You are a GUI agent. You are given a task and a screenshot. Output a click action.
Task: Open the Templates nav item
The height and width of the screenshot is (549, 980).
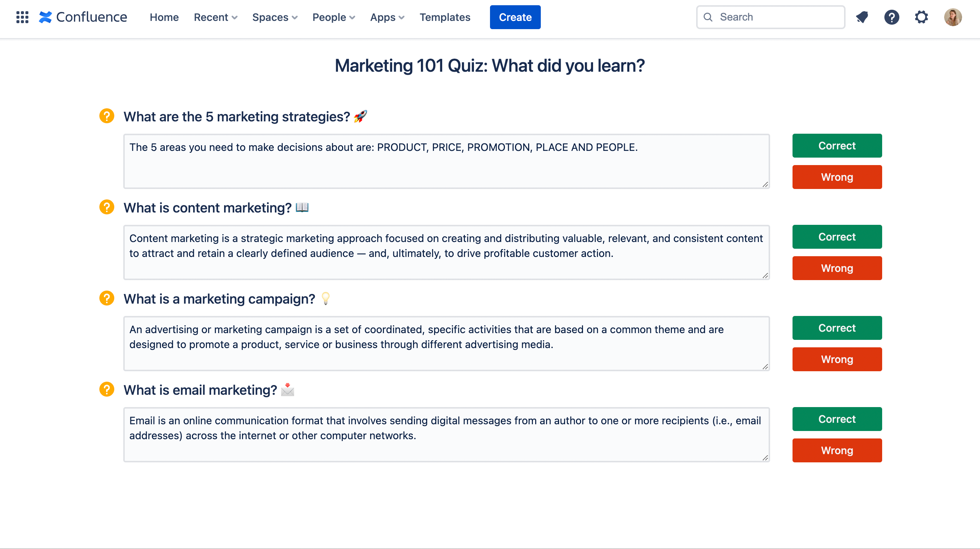coord(445,17)
